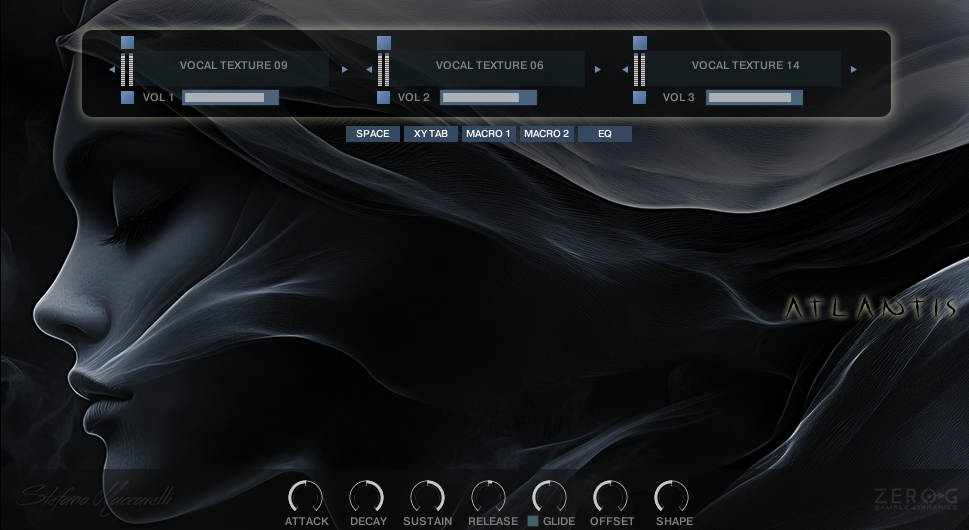Click the Shape knob
Image resolution: width=969 pixels, height=530 pixels.
tap(672, 497)
